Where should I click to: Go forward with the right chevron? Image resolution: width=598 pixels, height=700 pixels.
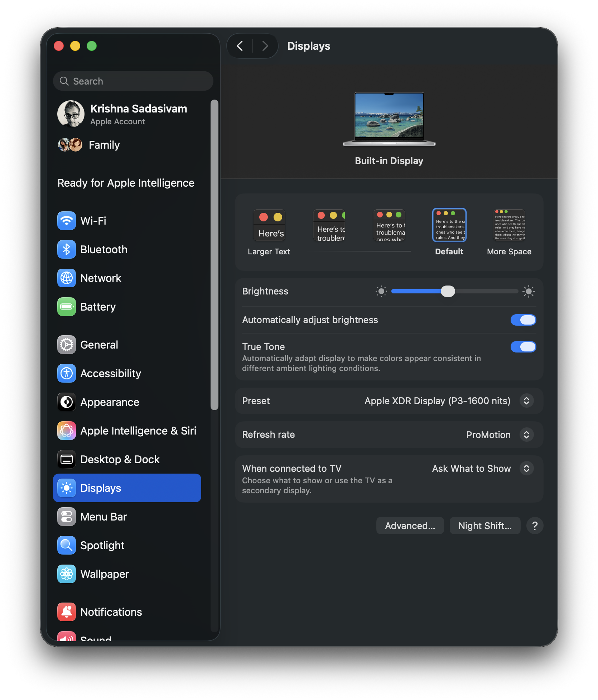pyautogui.click(x=265, y=46)
